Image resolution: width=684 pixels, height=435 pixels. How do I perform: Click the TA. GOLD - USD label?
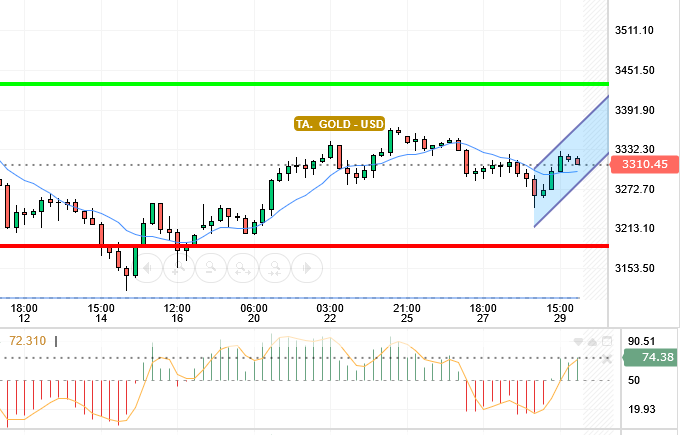pyautogui.click(x=339, y=124)
